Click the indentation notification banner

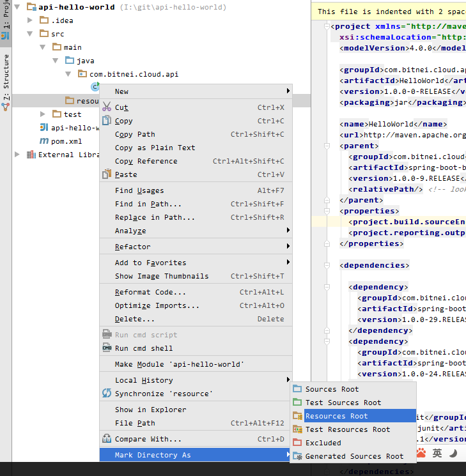389,12
